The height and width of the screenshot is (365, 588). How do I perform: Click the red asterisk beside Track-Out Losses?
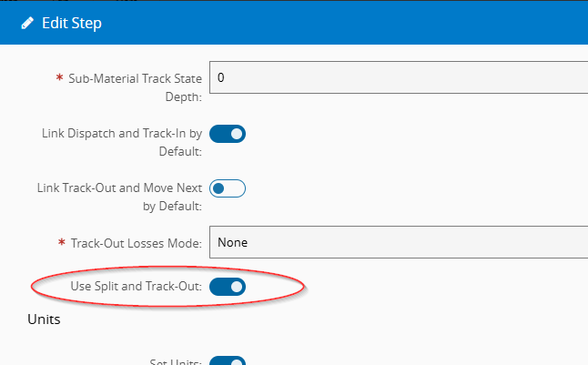point(61,243)
